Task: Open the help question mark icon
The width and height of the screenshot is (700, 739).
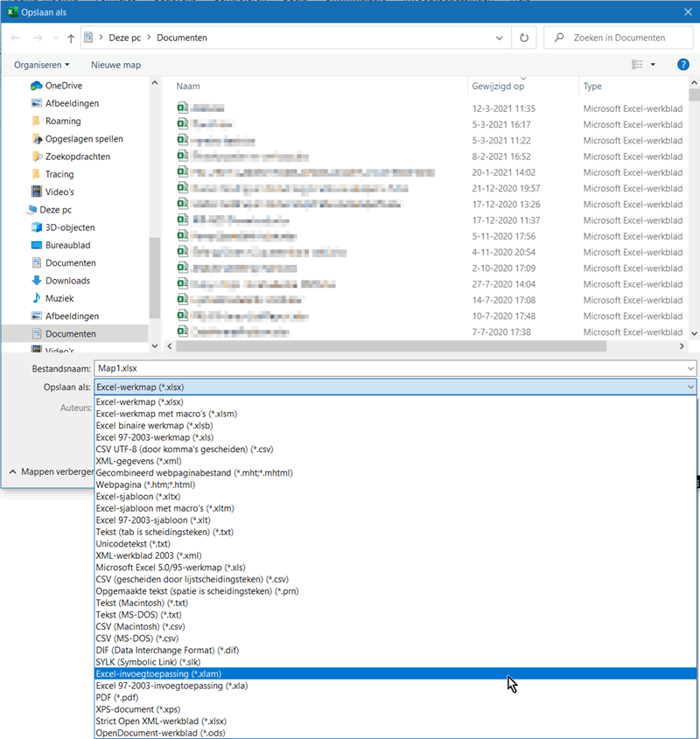Action: (x=682, y=65)
